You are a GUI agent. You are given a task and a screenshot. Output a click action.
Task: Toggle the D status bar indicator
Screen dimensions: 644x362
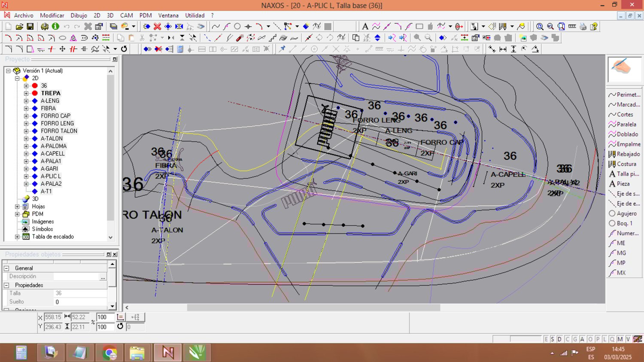559,339
